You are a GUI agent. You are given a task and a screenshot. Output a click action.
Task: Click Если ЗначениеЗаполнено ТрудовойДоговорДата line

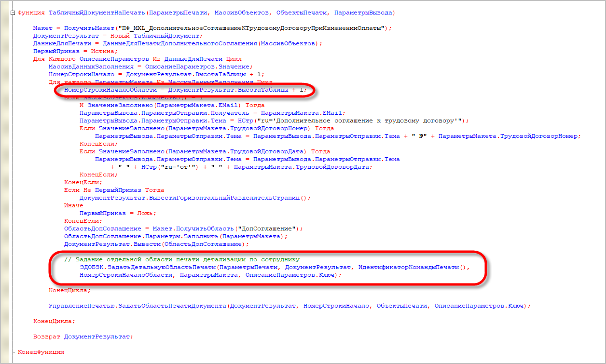point(205,151)
